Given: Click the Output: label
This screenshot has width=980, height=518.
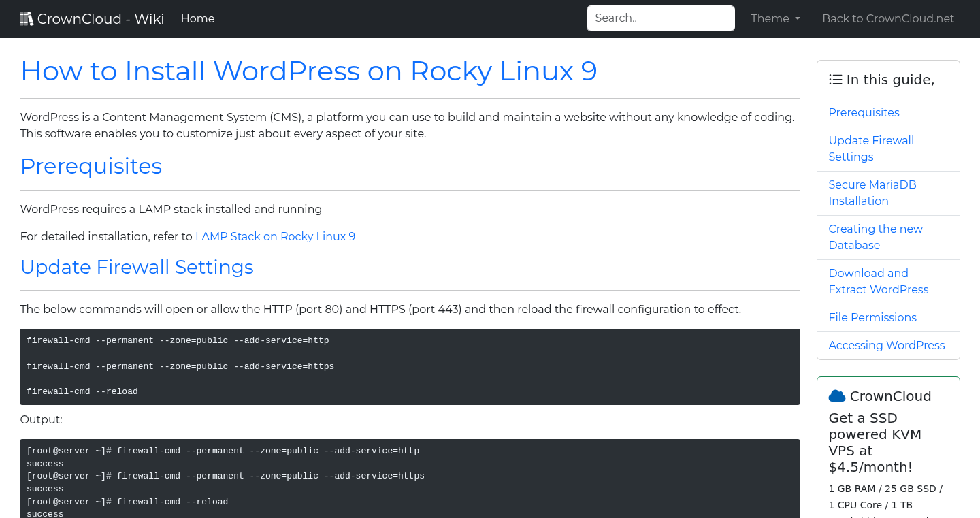Looking at the screenshot, I should 42,419.
